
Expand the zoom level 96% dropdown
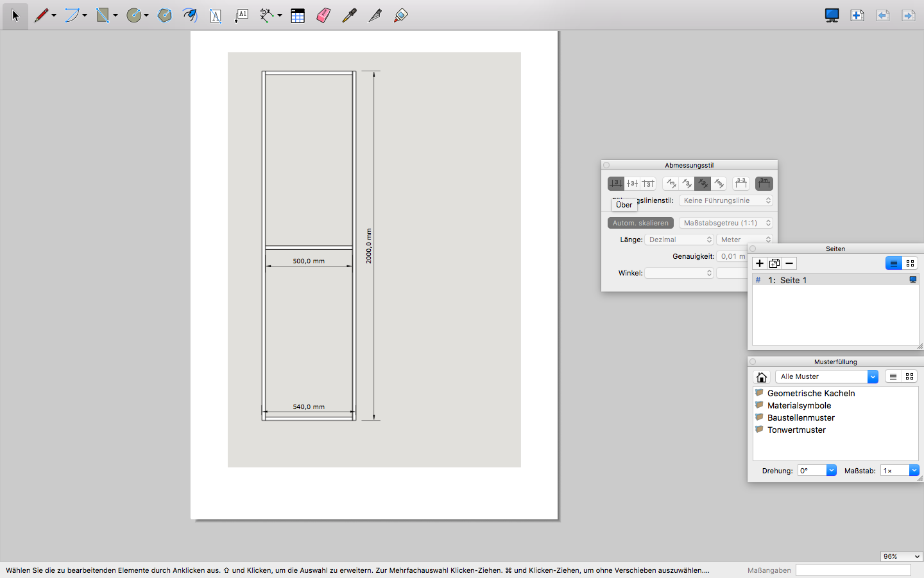902,556
